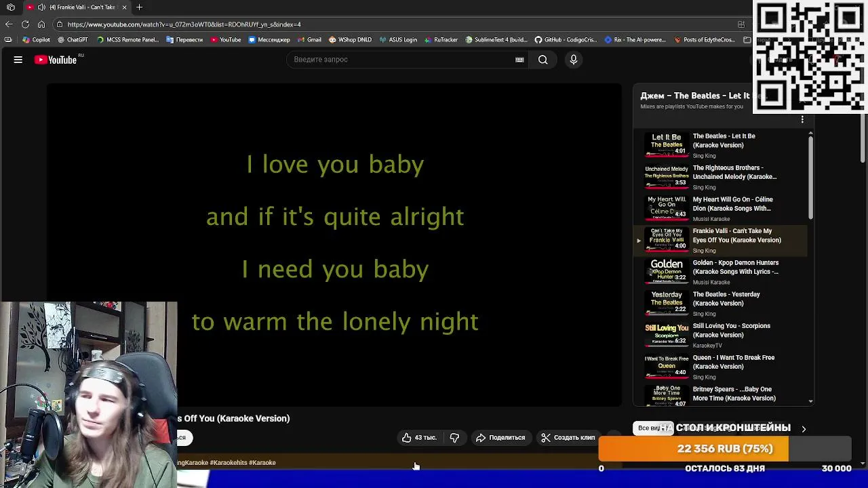Expand next chips with right chevron

click(804, 429)
